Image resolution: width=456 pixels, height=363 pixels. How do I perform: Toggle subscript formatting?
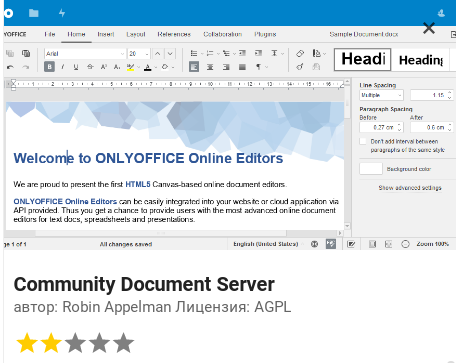117,67
